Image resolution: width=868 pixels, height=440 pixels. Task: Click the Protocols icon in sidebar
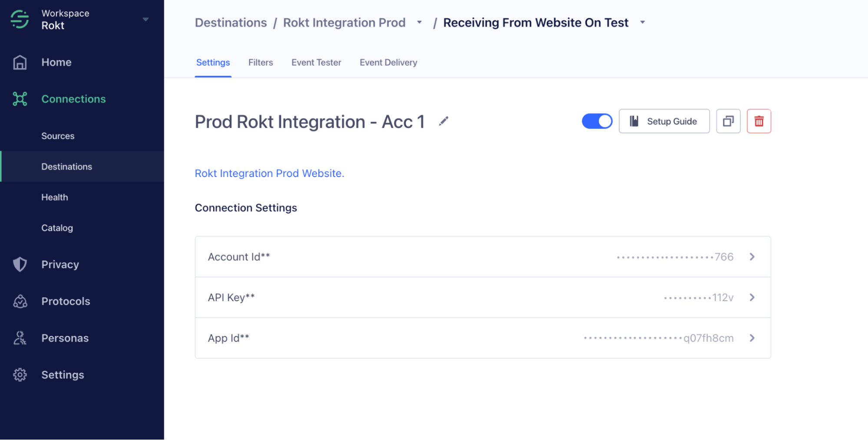pos(20,301)
